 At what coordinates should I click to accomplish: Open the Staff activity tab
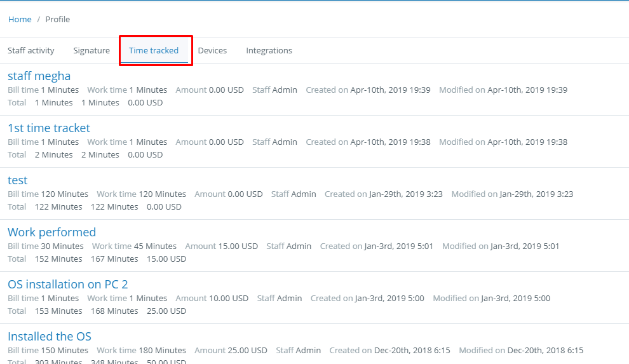31,51
